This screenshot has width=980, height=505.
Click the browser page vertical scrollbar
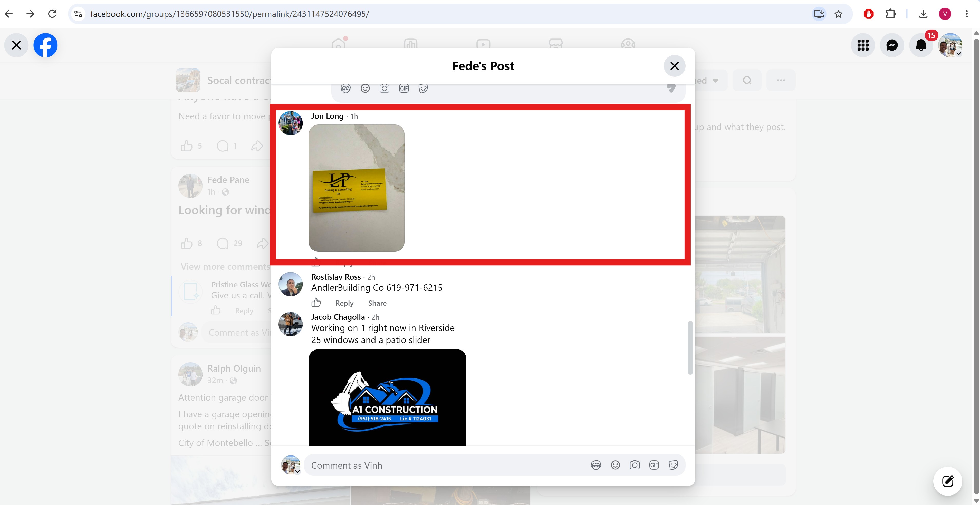click(x=976, y=266)
